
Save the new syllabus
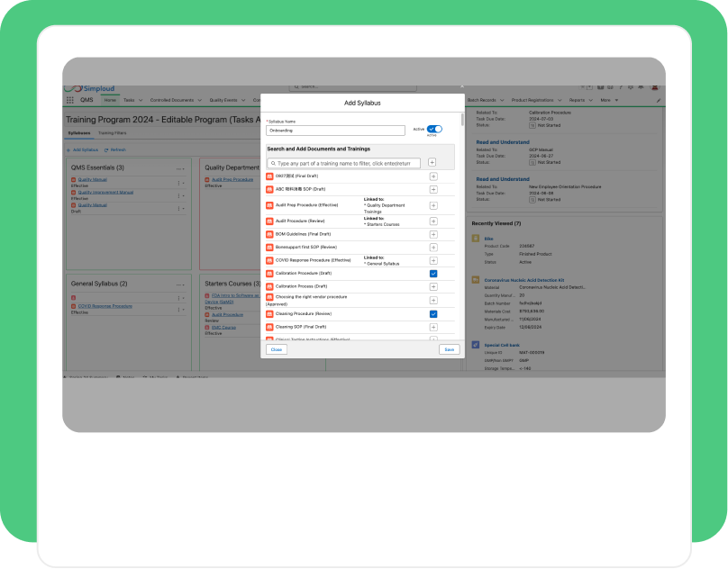pyautogui.click(x=449, y=349)
